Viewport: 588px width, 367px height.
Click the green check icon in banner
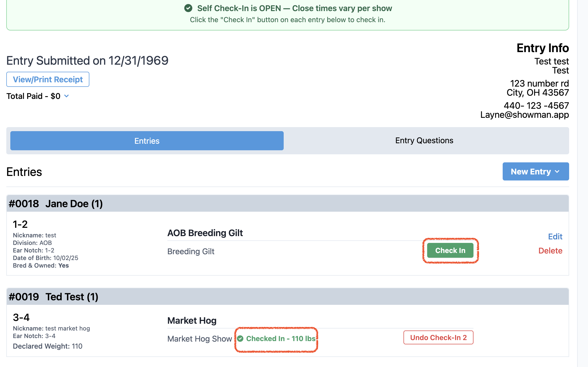(188, 8)
